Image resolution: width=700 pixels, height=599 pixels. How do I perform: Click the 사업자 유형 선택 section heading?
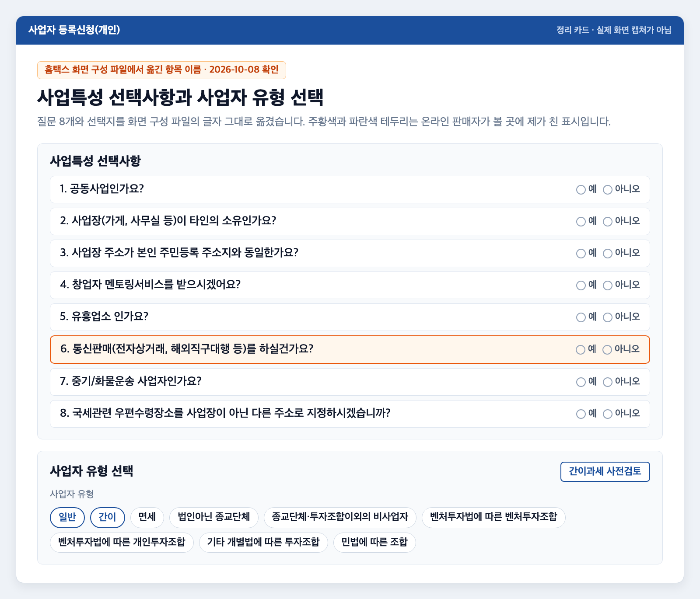tap(91, 471)
